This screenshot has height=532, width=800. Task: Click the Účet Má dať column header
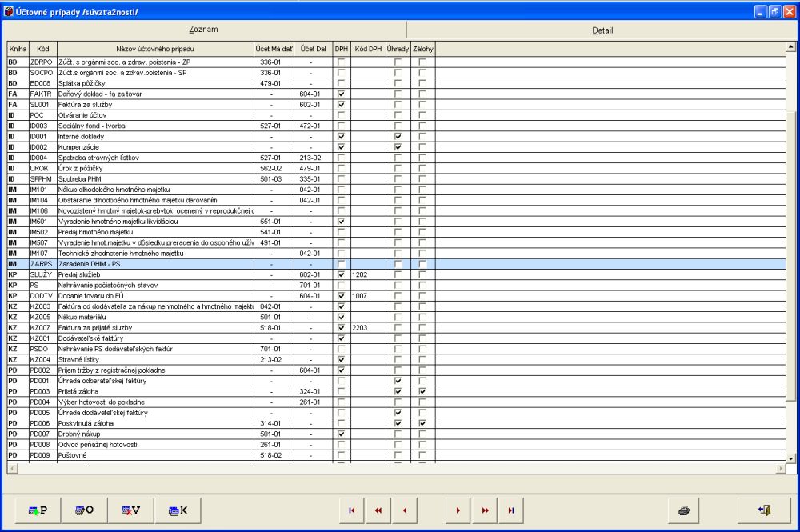point(274,49)
